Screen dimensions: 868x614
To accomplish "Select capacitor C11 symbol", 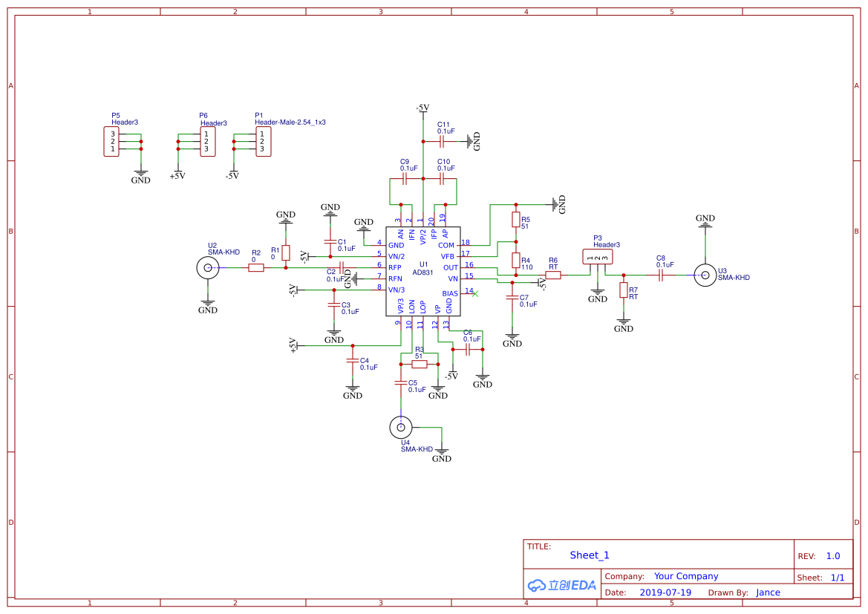I will [442, 142].
